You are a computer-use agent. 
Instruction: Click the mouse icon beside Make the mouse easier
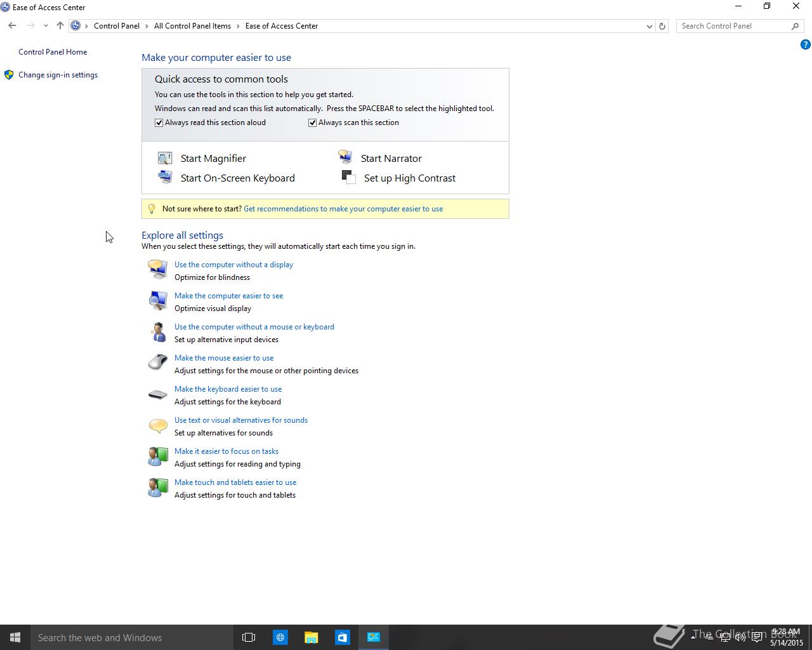click(x=158, y=362)
